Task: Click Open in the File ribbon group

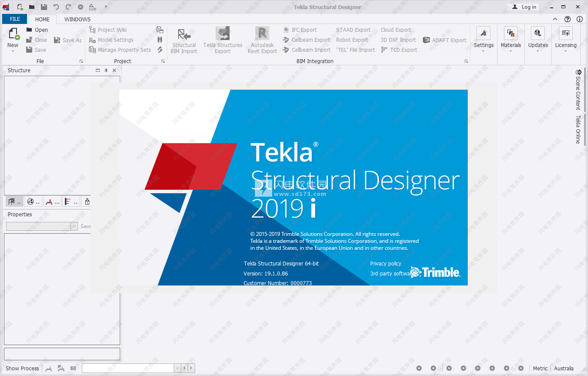Action: (x=37, y=30)
